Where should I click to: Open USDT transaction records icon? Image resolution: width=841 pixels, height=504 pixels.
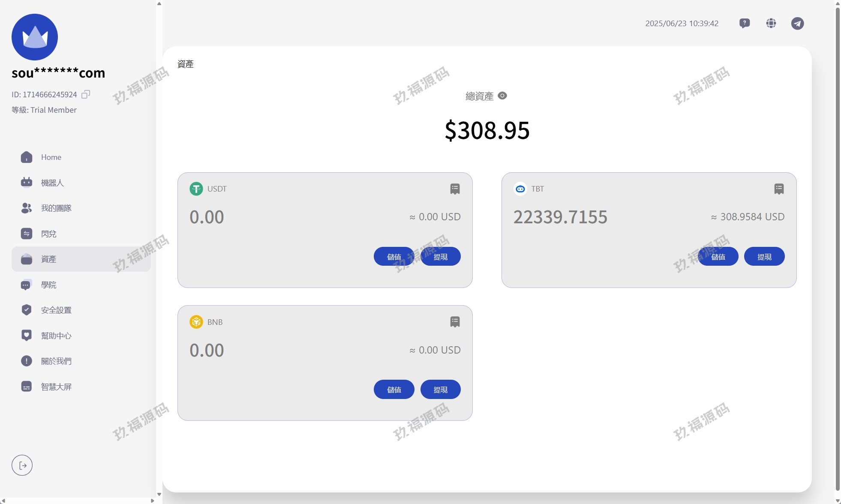pyautogui.click(x=455, y=189)
